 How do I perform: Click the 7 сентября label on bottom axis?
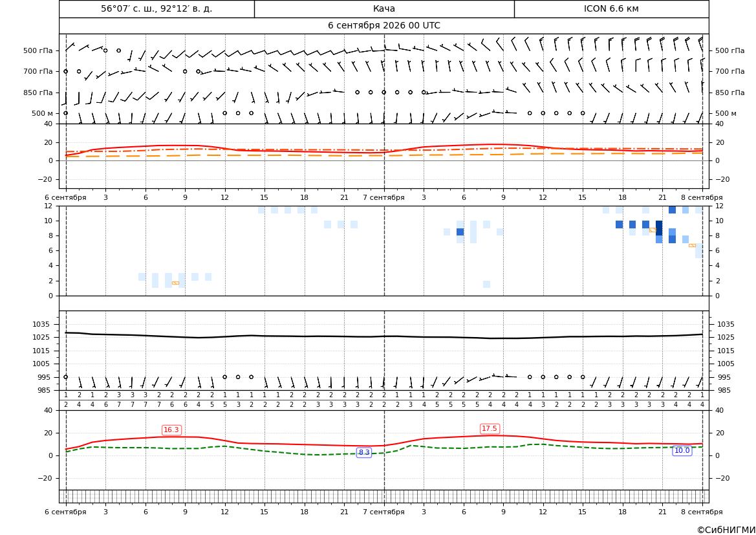coord(383,512)
